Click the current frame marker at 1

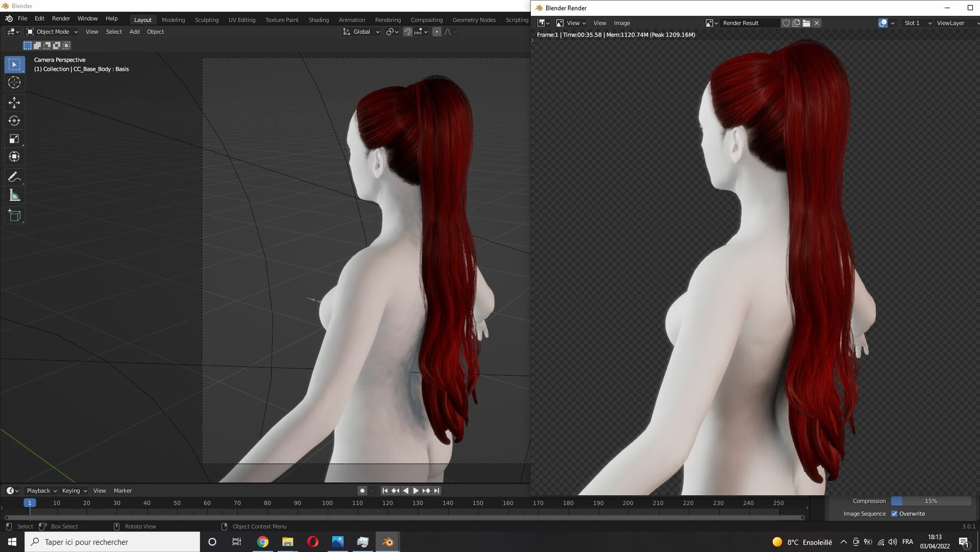30,502
